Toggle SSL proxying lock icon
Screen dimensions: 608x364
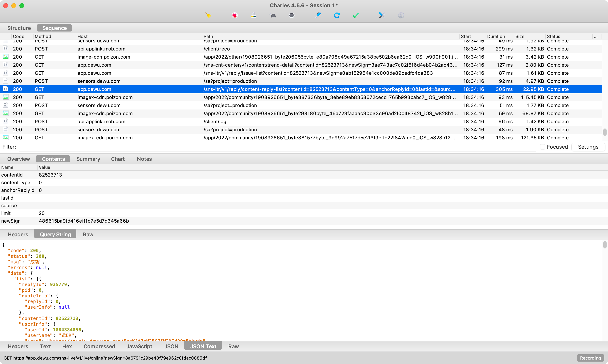254,15
